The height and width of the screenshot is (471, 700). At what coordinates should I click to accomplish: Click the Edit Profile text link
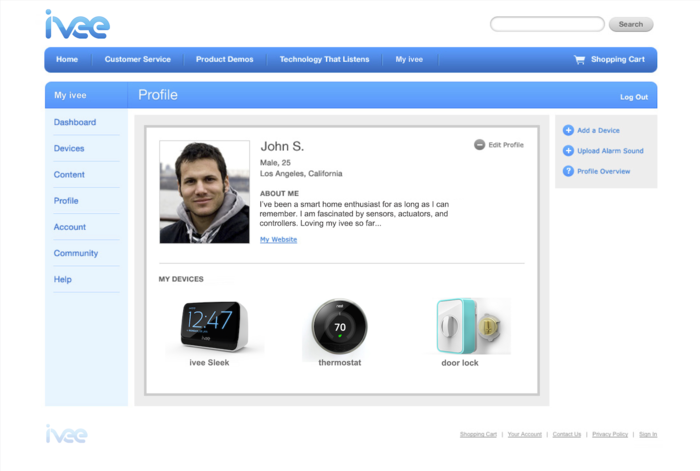[x=506, y=145]
